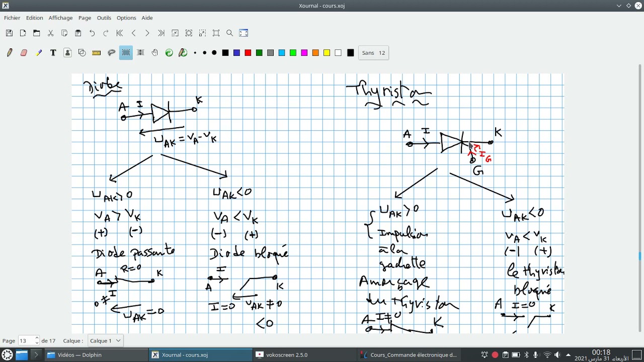This screenshot has width=644, height=362.
Task: Zoom out using the toolbar icon
Action: coord(175,33)
